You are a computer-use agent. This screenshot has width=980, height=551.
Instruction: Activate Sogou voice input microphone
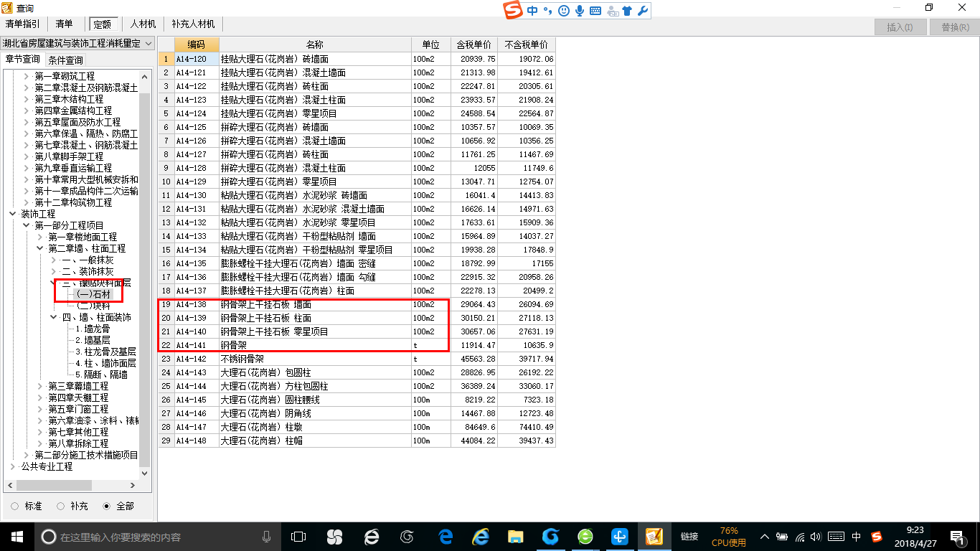click(x=580, y=11)
